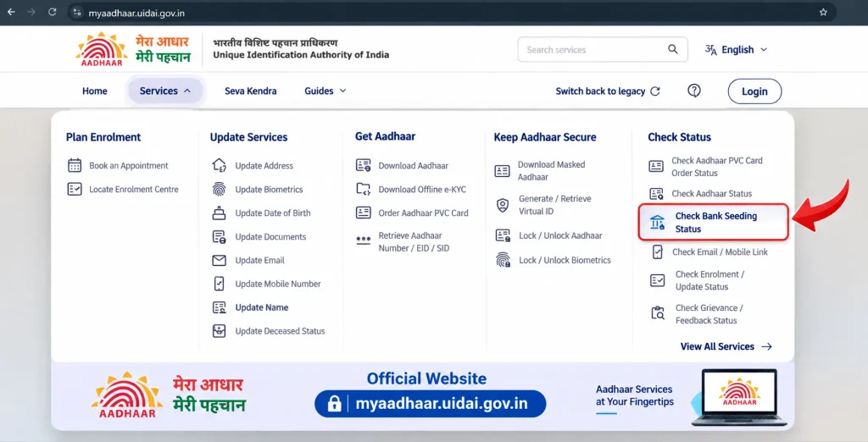Expand the Guides dropdown
The image size is (868, 442).
(325, 91)
